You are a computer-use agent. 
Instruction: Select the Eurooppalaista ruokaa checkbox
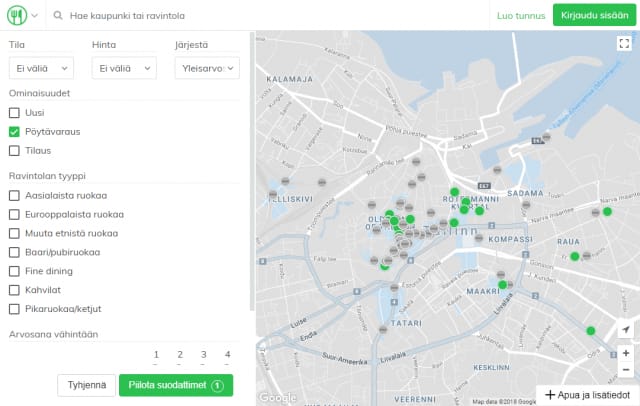pyautogui.click(x=14, y=214)
